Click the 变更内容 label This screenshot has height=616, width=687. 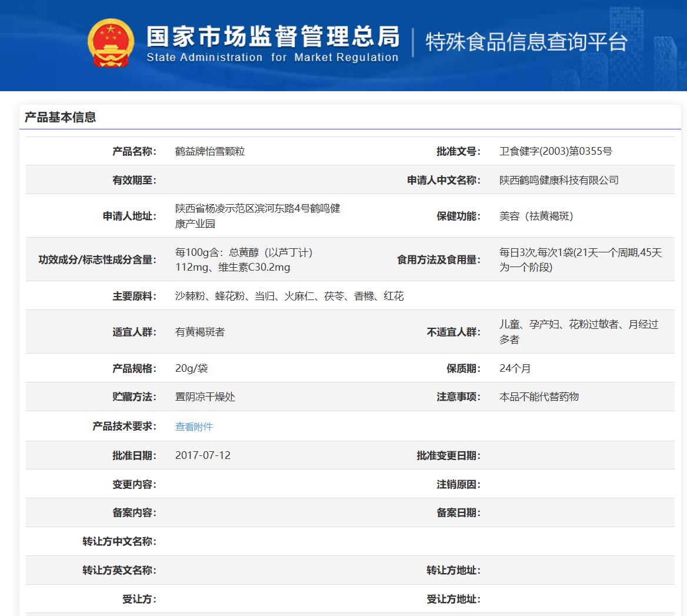click(x=134, y=484)
